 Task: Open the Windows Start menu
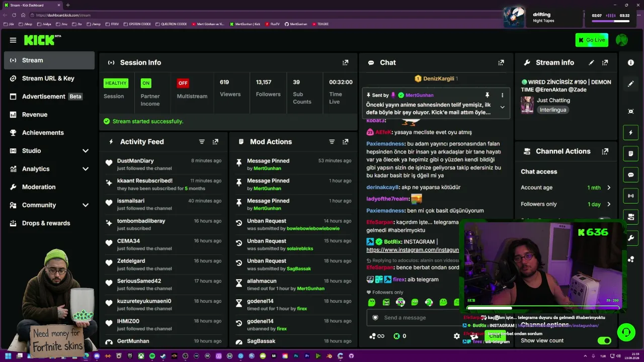tap(8, 356)
